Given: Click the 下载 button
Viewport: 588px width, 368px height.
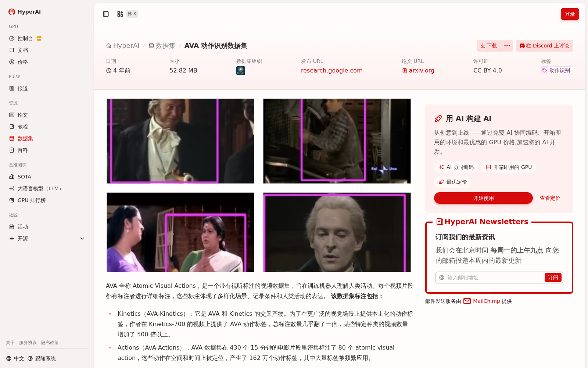Looking at the screenshot, I should [x=488, y=46].
